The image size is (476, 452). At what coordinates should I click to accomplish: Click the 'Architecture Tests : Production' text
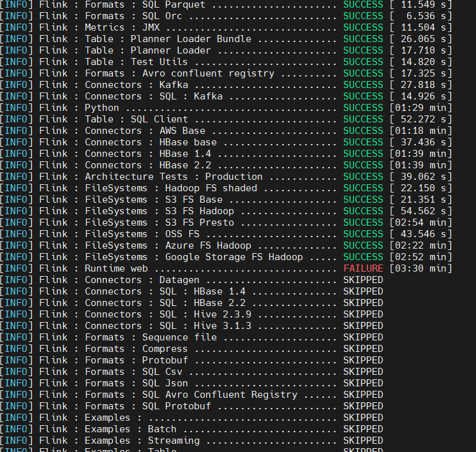point(174,177)
